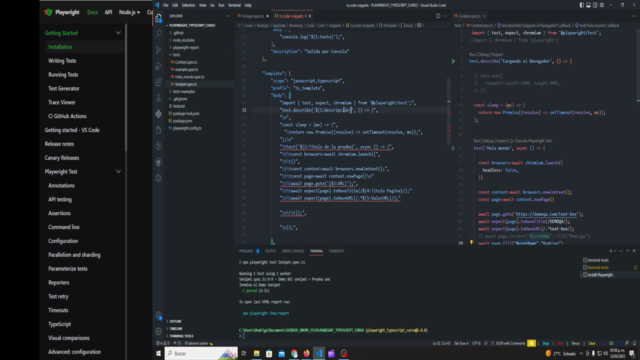The image size is (640, 360).
Task: Open the Windows Start menu
Action: pos(158,353)
